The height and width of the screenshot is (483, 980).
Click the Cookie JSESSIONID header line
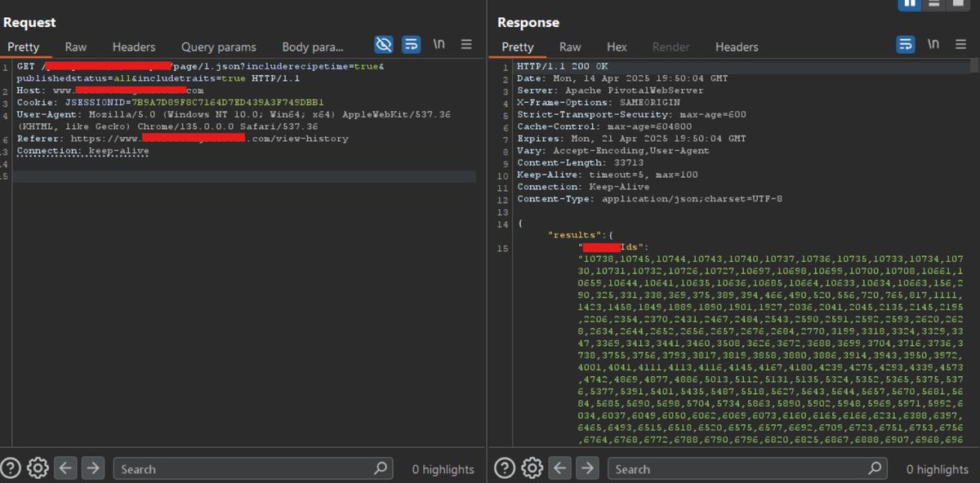(x=171, y=102)
